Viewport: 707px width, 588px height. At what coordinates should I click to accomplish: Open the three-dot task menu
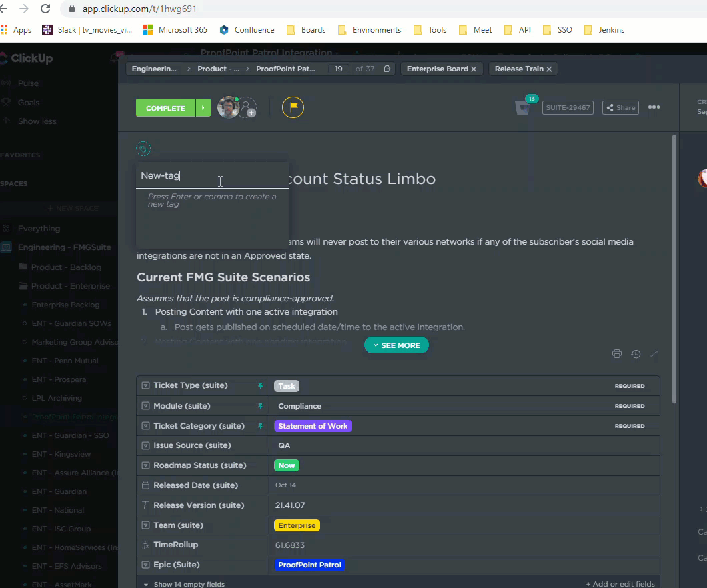click(x=654, y=107)
